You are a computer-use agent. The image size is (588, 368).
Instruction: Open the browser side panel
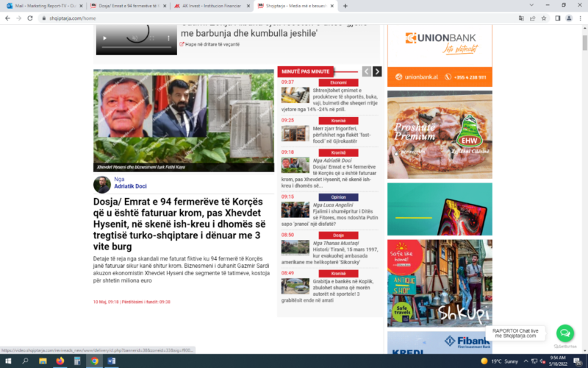558,18
